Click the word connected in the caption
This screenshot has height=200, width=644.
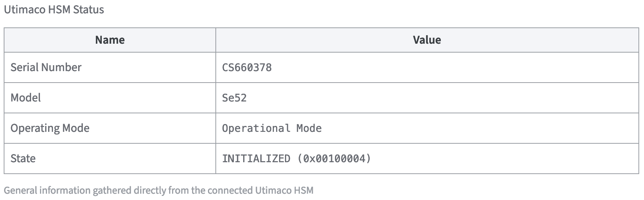(x=230, y=190)
